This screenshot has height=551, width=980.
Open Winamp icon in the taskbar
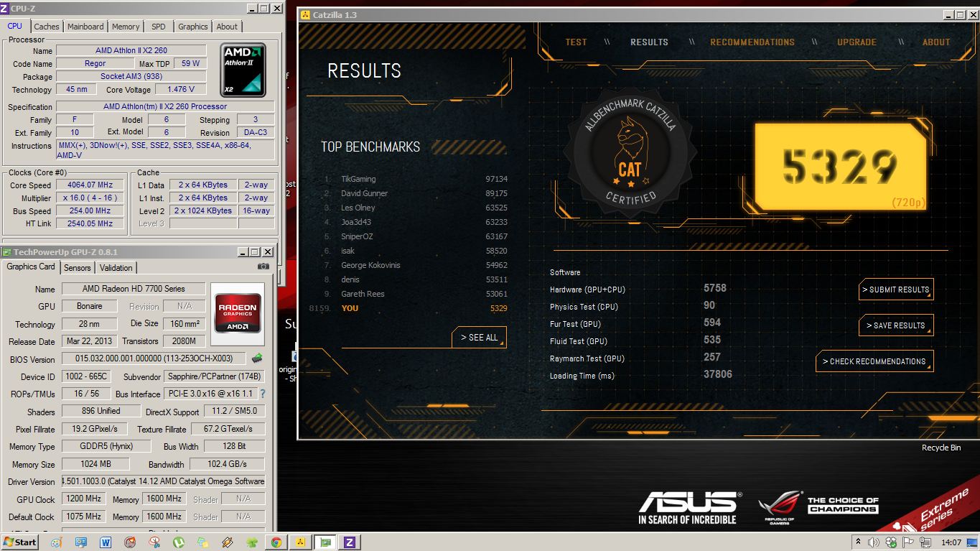pyautogui.click(x=228, y=542)
